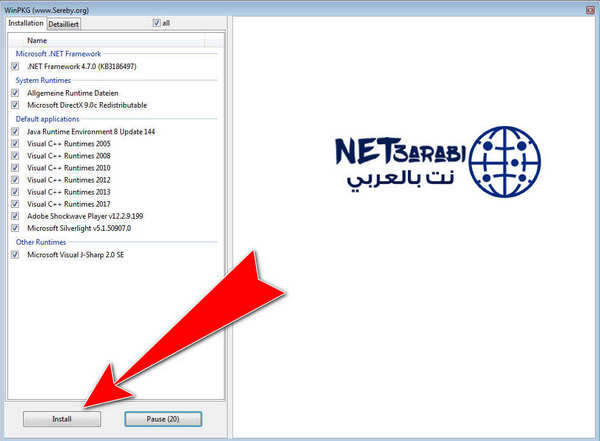
Task: Select the Other Runtimes group header
Action: coord(41,242)
